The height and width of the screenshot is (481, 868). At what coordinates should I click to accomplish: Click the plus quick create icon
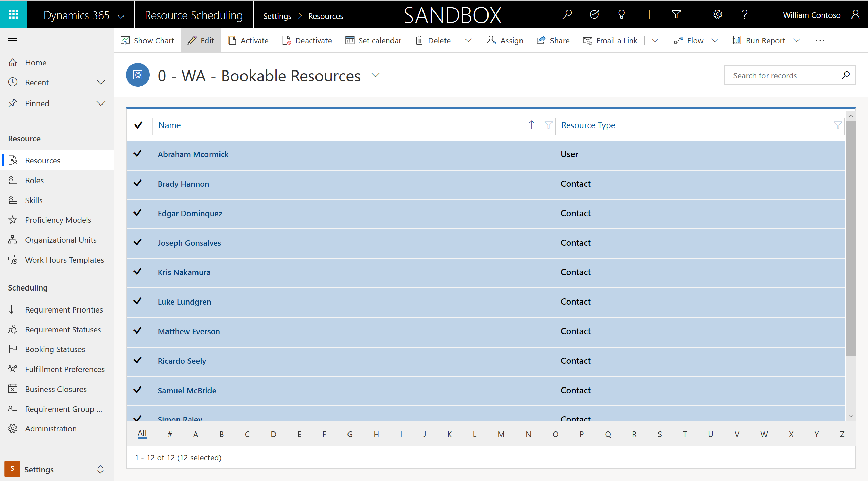pos(649,14)
